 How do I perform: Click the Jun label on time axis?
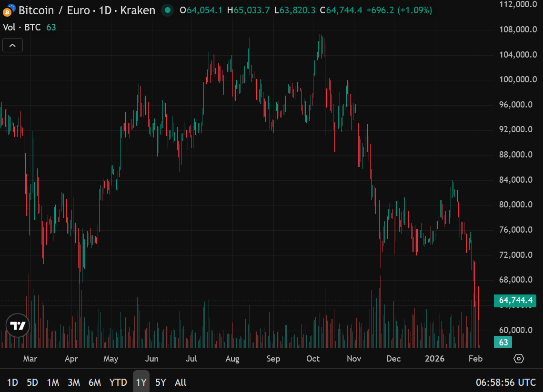(x=151, y=359)
